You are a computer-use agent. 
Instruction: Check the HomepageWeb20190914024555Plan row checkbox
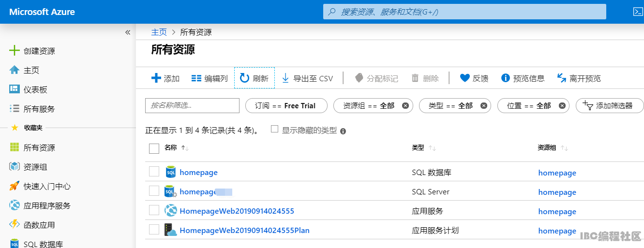click(x=154, y=230)
